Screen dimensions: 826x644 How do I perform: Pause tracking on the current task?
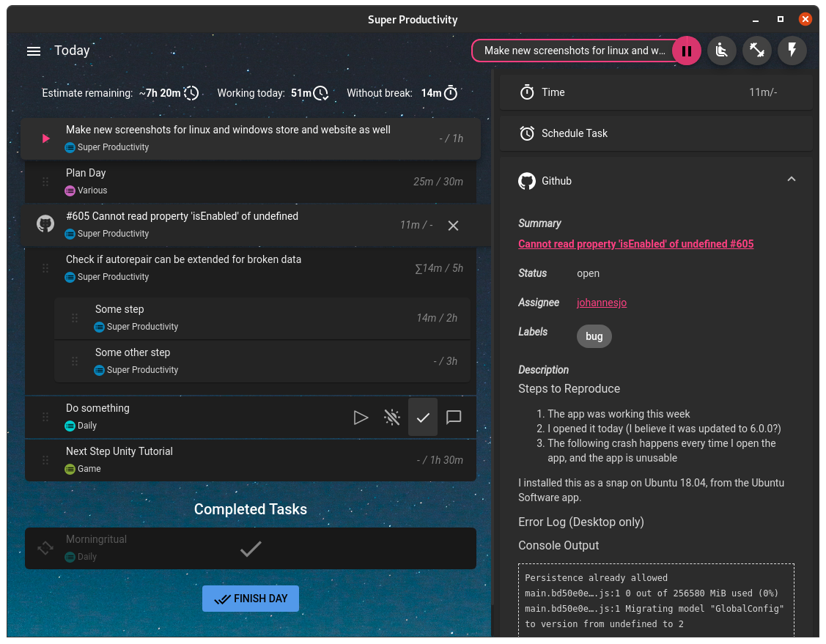pos(687,51)
